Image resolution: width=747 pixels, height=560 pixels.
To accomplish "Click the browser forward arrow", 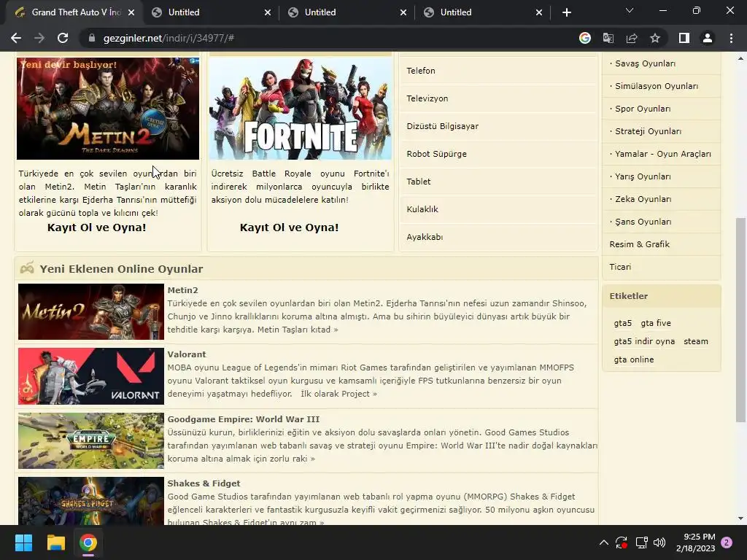I will 39,38.
